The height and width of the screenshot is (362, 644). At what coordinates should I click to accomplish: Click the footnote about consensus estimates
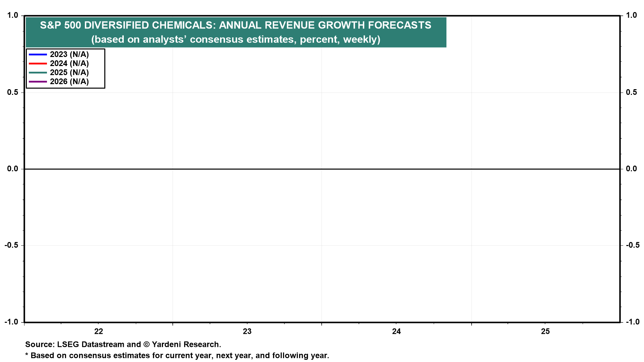tap(177, 356)
